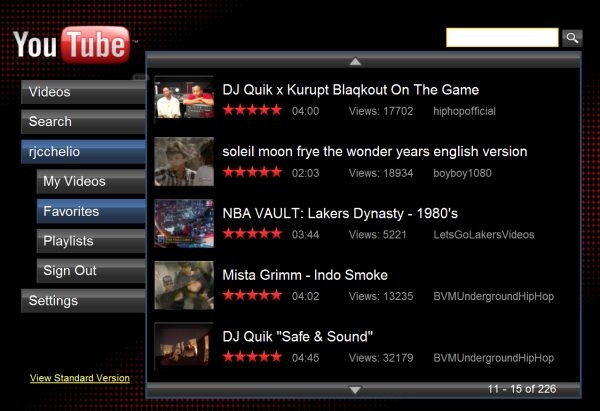Screen dimensions: 600x411
Task: Click uploader name LetsGoLakersVideos
Action: pyautogui.click(x=484, y=235)
